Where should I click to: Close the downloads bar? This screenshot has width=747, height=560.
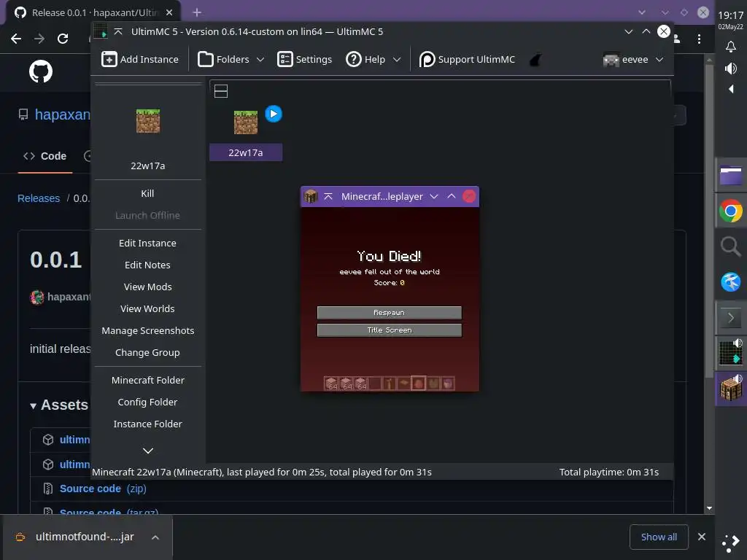(x=702, y=537)
